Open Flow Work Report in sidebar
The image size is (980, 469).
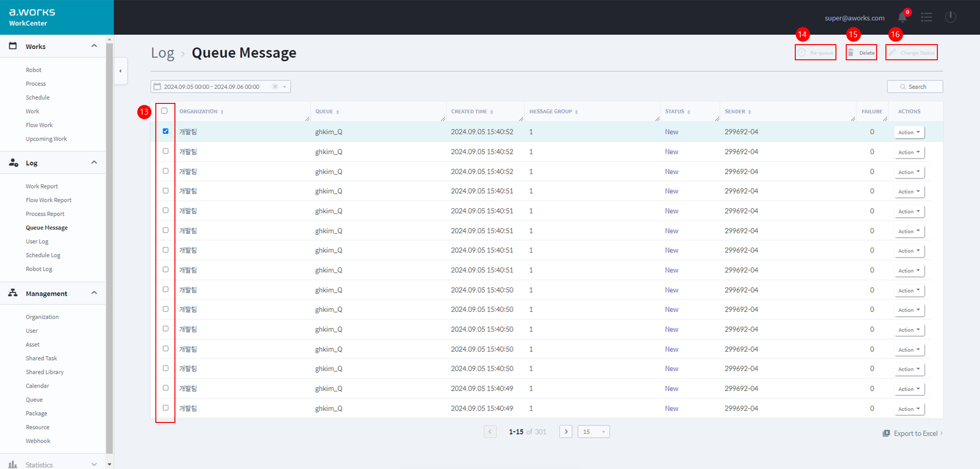[49, 200]
